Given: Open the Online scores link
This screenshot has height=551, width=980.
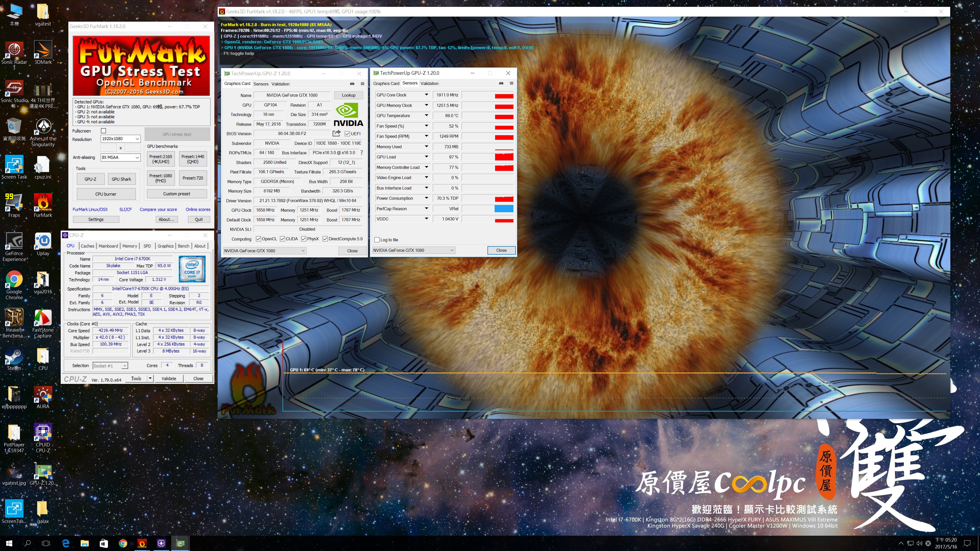Looking at the screenshot, I should (198, 209).
